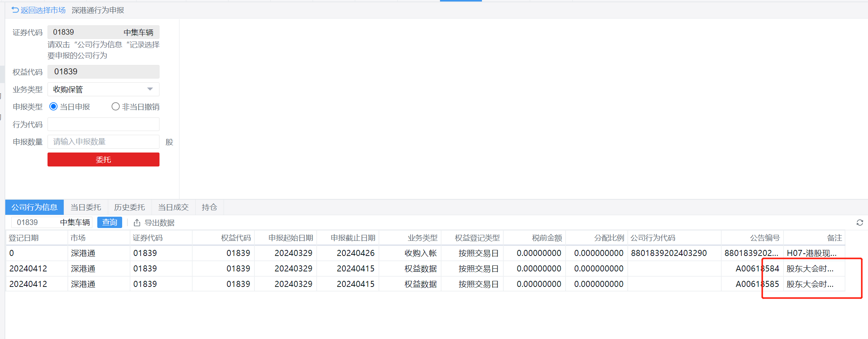Click the stock code filter box above table
Image resolution: width=868 pixels, height=339 pixels.
click(x=52, y=222)
